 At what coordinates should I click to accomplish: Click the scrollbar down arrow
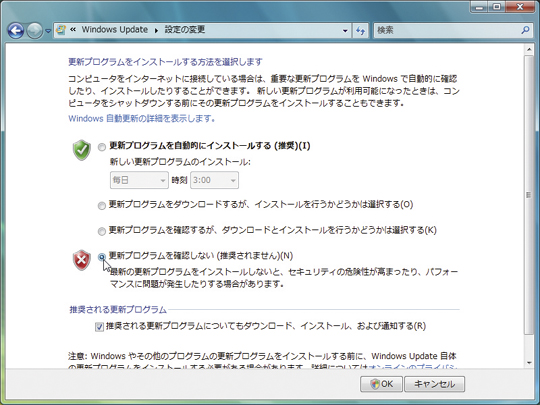pos(529,363)
